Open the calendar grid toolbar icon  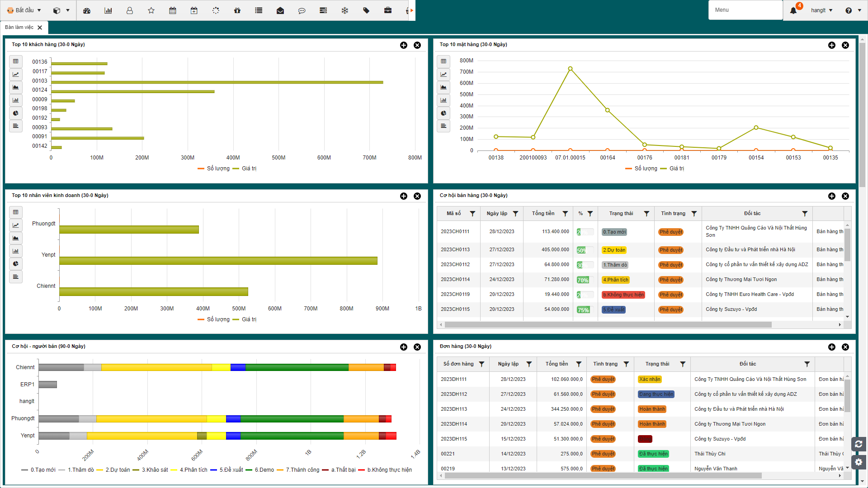pyautogui.click(x=173, y=10)
